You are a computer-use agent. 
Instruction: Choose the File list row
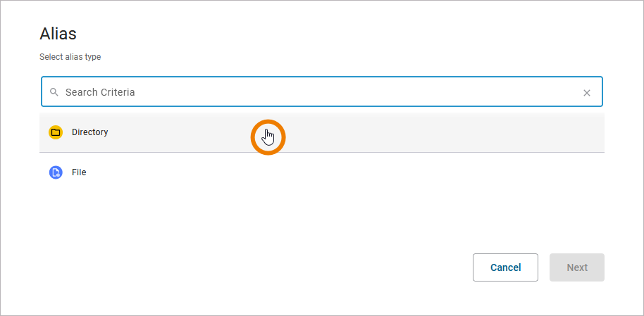click(321, 172)
